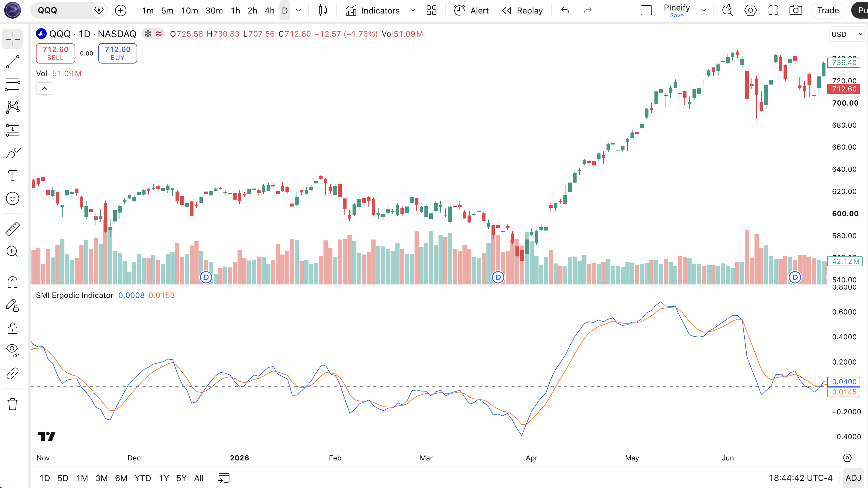Collapse the indicator legend chevron

pyautogui.click(x=44, y=88)
